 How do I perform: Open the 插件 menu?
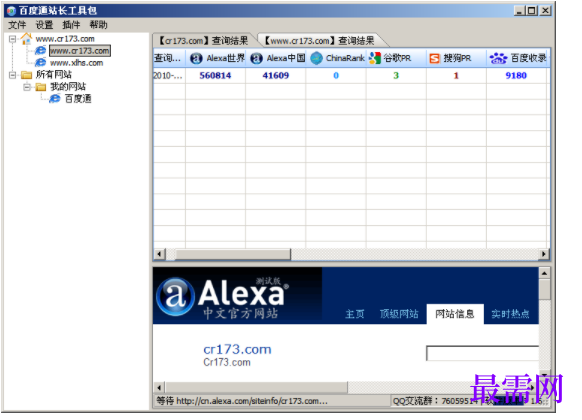[x=71, y=25]
